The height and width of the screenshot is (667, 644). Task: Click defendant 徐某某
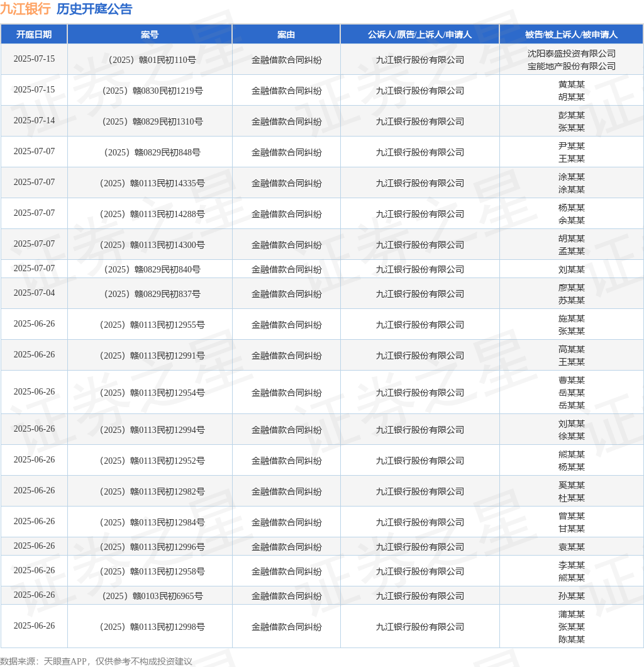pyautogui.click(x=571, y=437)
